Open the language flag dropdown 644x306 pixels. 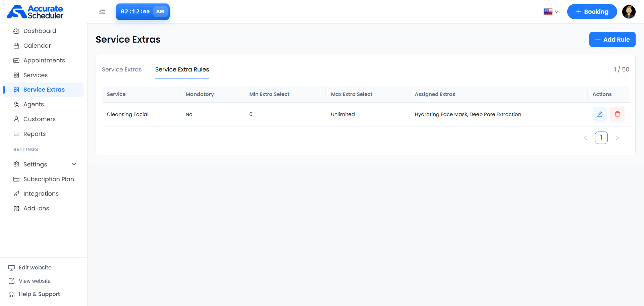(551, 12)
